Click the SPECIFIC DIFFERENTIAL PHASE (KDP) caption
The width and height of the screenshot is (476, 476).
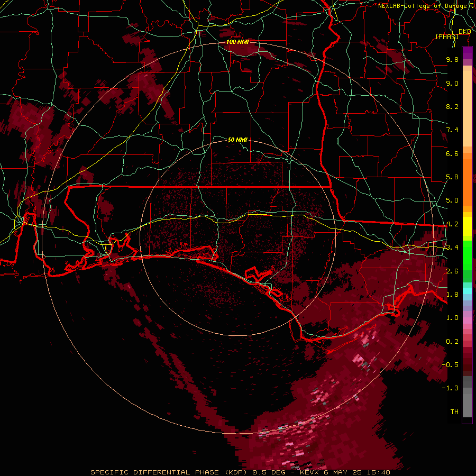click(x=169, y=472)
